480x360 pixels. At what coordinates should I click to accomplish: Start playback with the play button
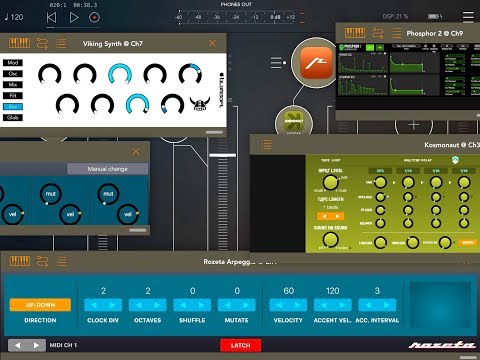pos(74,17)
